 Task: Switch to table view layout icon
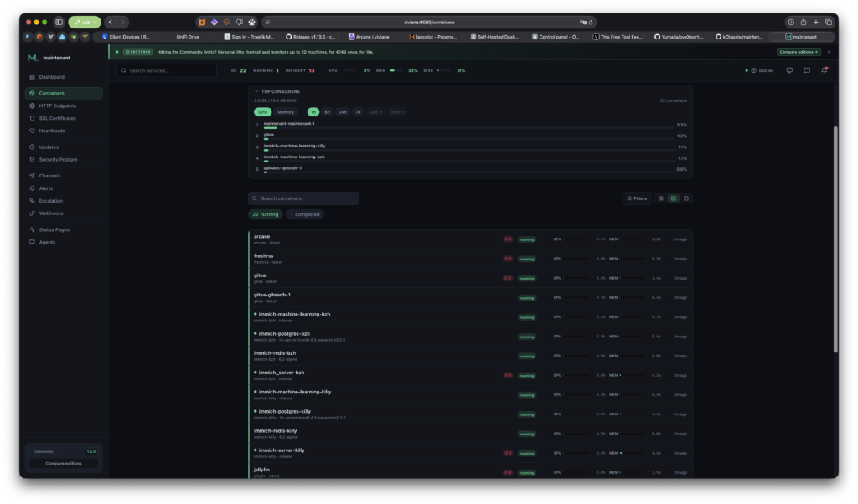click(685, 198)
